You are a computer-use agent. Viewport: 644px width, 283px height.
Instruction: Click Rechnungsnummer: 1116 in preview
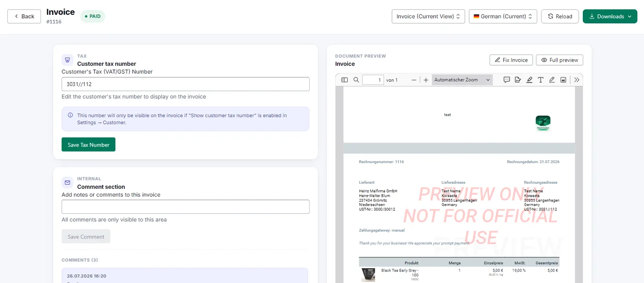coord(381,162)
